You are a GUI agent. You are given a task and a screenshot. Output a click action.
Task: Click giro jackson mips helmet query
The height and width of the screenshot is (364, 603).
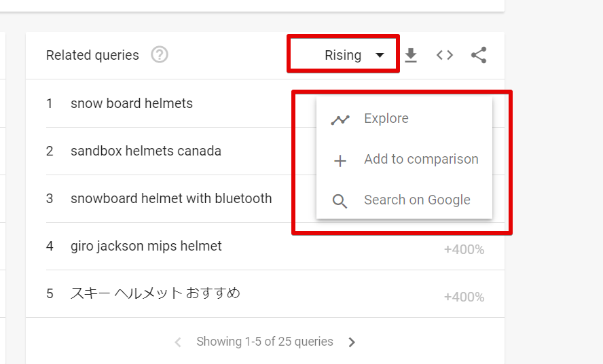(x=146, y=246)
